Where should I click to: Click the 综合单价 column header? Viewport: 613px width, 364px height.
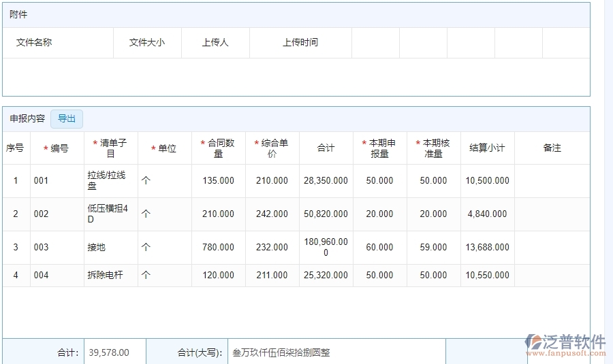272,148
